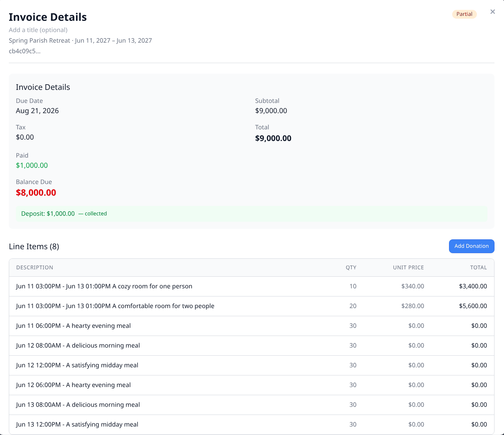Viewport: 504px width, 435px height.
Task: Select the Jun 13 12:00PM satisfying midday meal row
Action: point(252,424)
